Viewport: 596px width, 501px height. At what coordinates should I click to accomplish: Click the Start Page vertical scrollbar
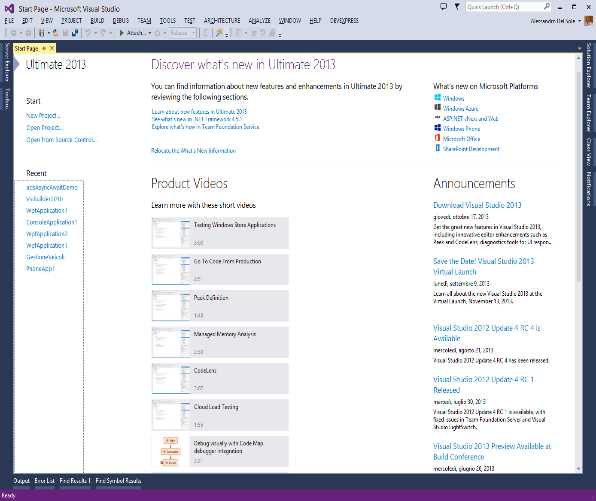(579, 263)
